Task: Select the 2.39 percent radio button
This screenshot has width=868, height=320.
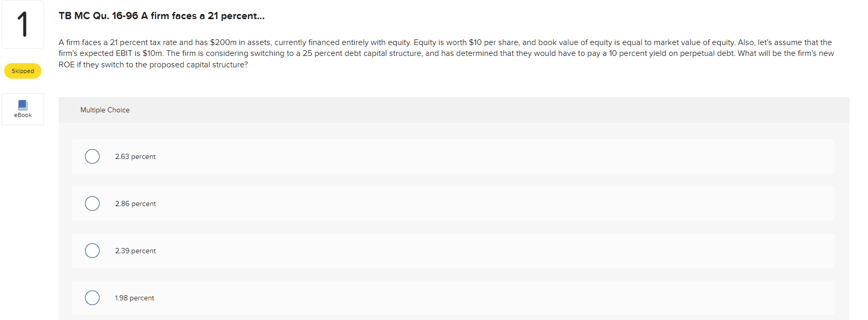Action: click(x=92, y=250)
